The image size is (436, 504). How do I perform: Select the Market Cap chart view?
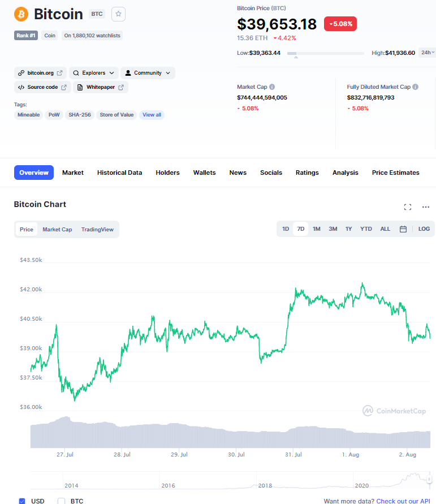pyautogui.click(x=57, y=230)
